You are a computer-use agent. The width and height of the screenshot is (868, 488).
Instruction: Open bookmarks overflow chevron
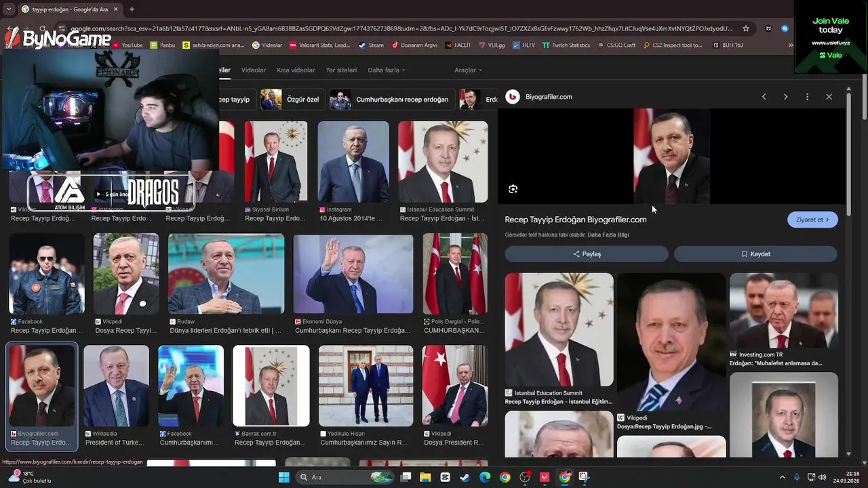[x=791, y=45]
